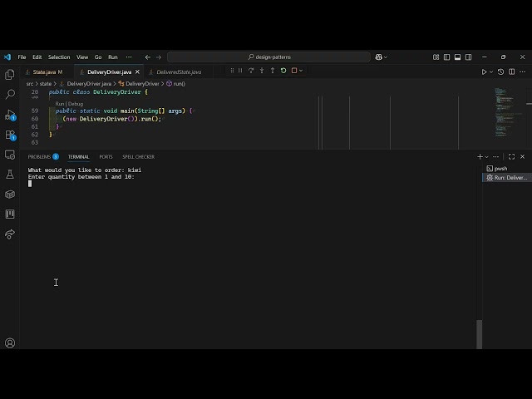The width and height of the screenshot is (532, 399).
Task: Click in the terminal input line
Action: click(251, 184)
